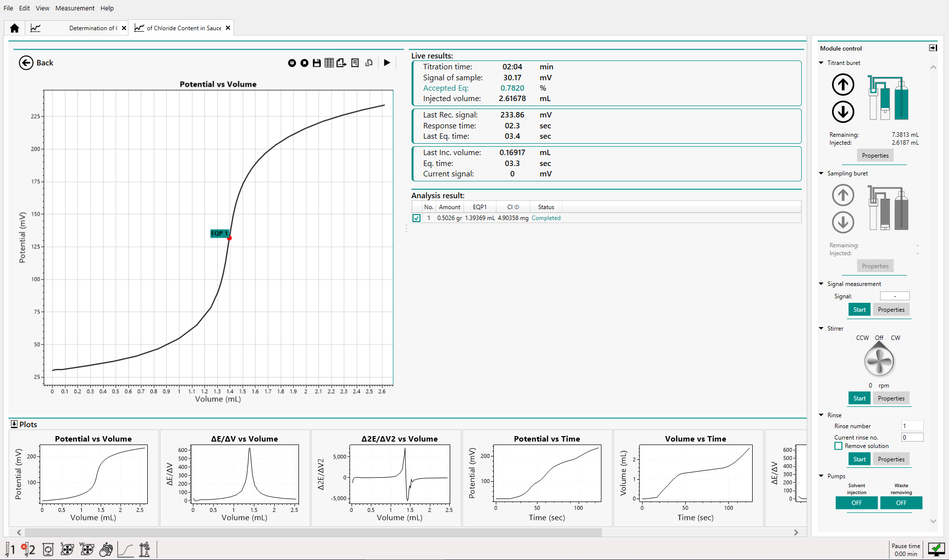Click the save floppy disk icon
This screenshot has width=949, height=560.
[x=316, y=63]
